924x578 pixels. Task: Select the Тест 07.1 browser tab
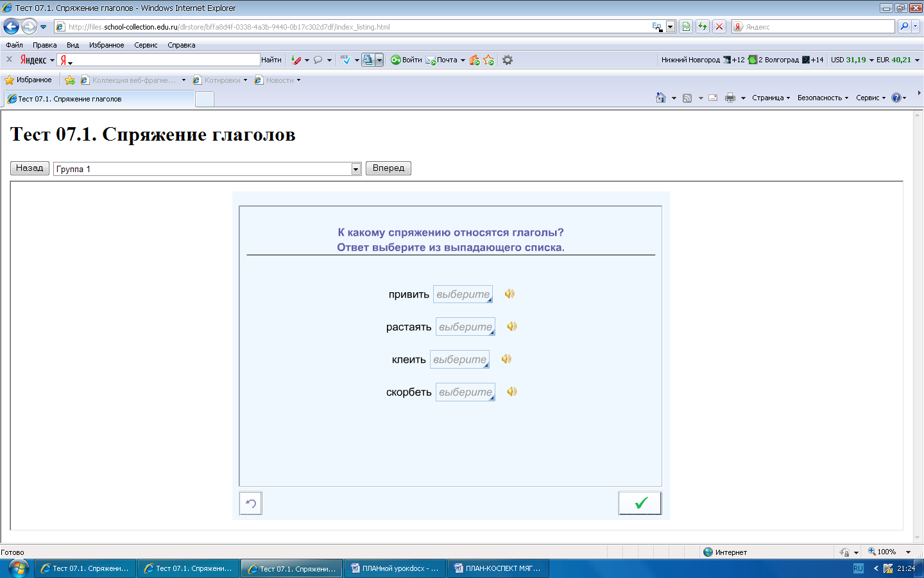99,99
